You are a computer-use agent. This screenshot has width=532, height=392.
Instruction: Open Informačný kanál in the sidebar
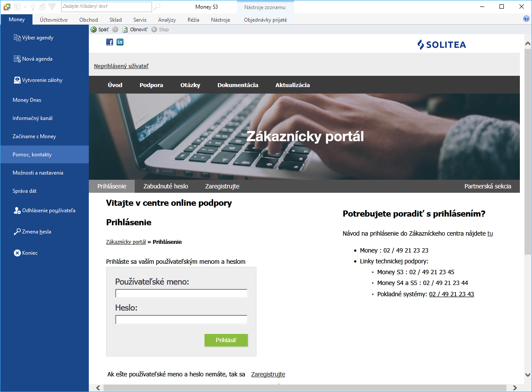pyautogui.click(x=44, y=118)
